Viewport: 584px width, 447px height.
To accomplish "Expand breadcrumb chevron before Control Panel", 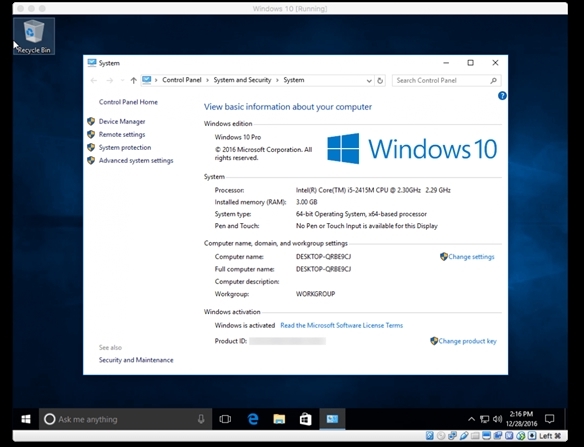I will [x=156, y=80].
